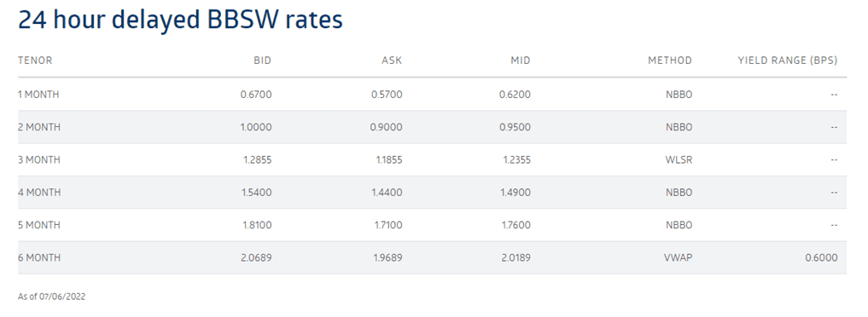Click the 3 month bid value 1.2855
This screenshot has width=868, height=317.
click(256, 159)
